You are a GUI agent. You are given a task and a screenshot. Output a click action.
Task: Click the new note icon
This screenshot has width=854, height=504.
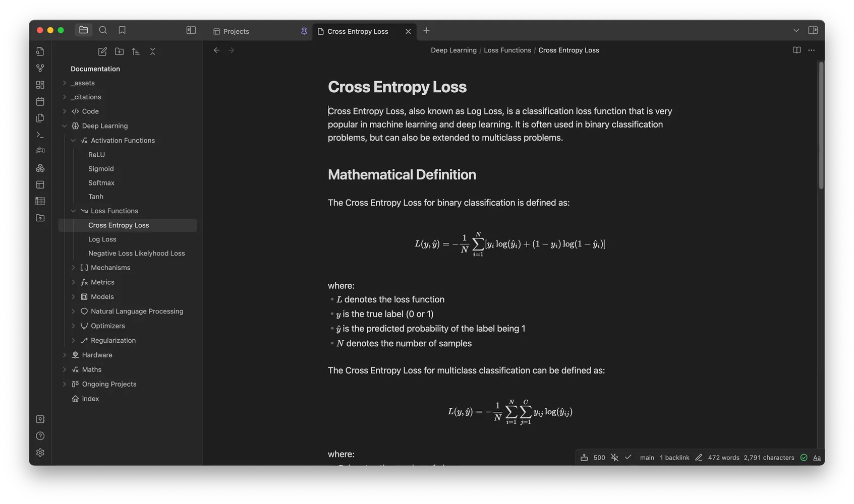(102, 51)
